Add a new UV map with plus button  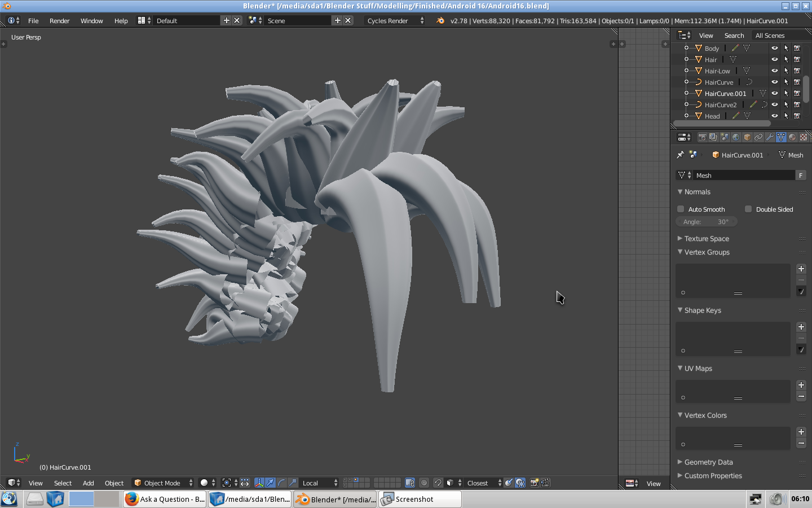click(801, 385)
